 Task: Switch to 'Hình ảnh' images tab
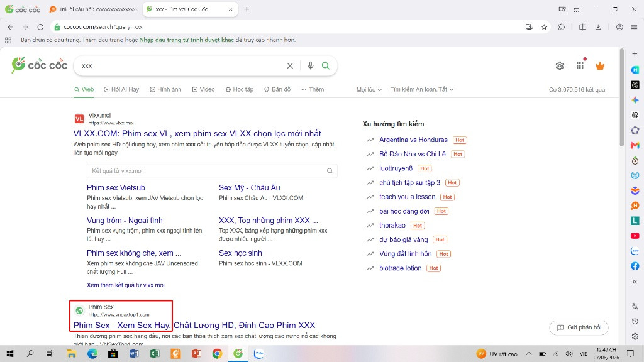point(165,89)
